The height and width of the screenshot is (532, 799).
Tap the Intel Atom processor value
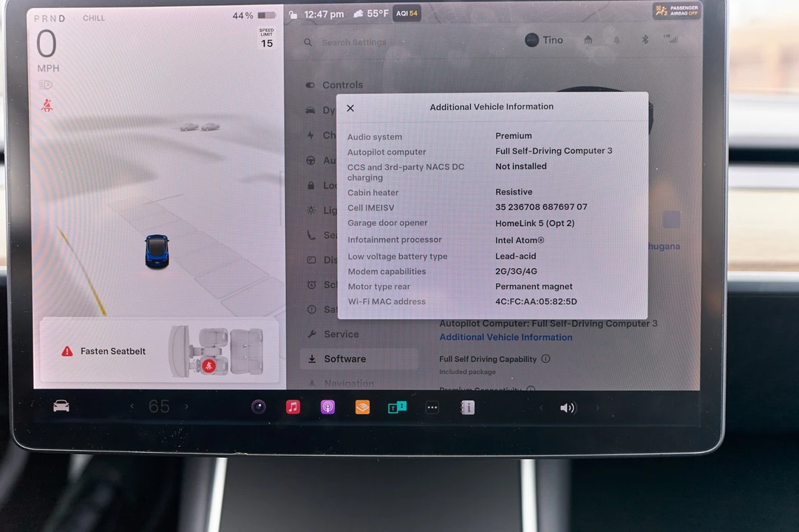click(520, 240)
